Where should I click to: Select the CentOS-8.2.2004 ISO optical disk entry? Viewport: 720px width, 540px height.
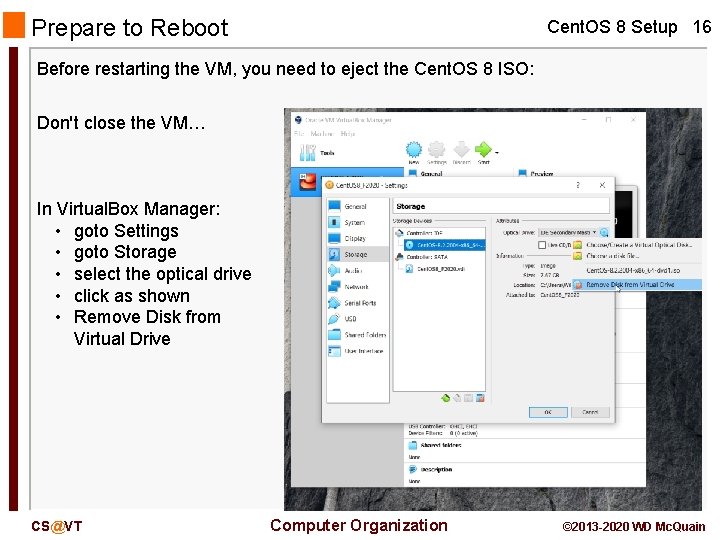click(x=444, y=245)
